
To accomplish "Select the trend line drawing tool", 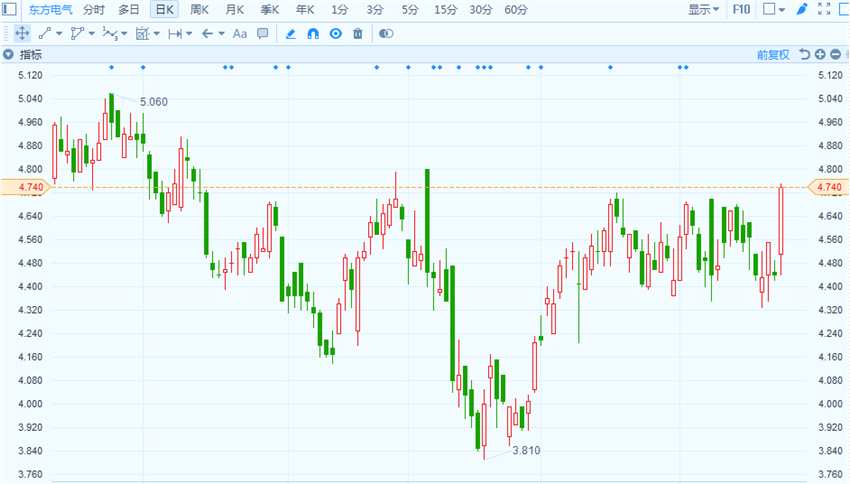I will click(44, 34).
